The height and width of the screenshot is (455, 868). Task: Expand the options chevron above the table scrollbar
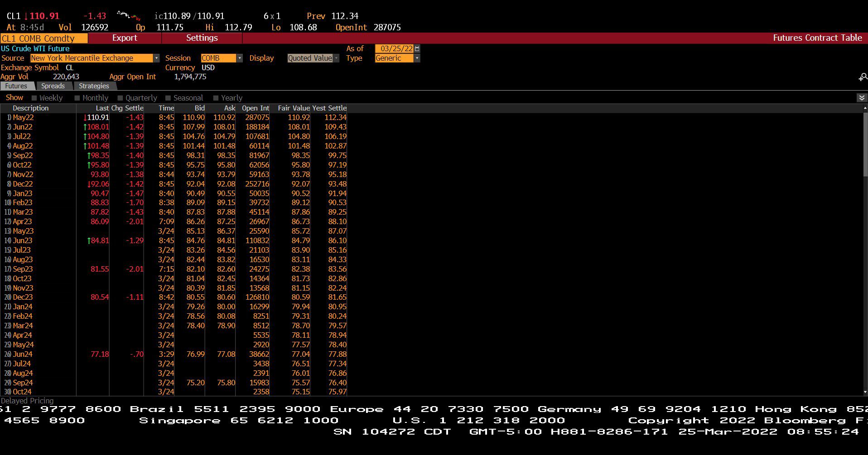[x=862, y=98]
